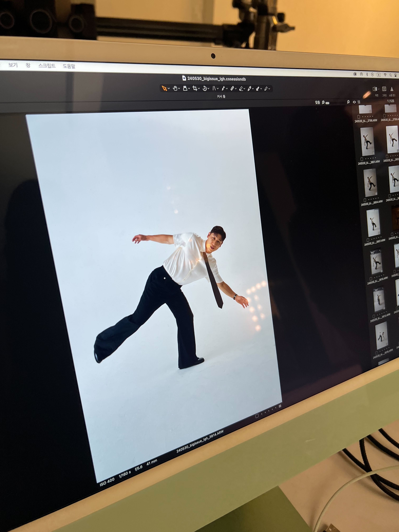Image resolution: width=399 pixels, height=532 pixels.
Task: Click the session document icon beside the title
Action: 184,78
